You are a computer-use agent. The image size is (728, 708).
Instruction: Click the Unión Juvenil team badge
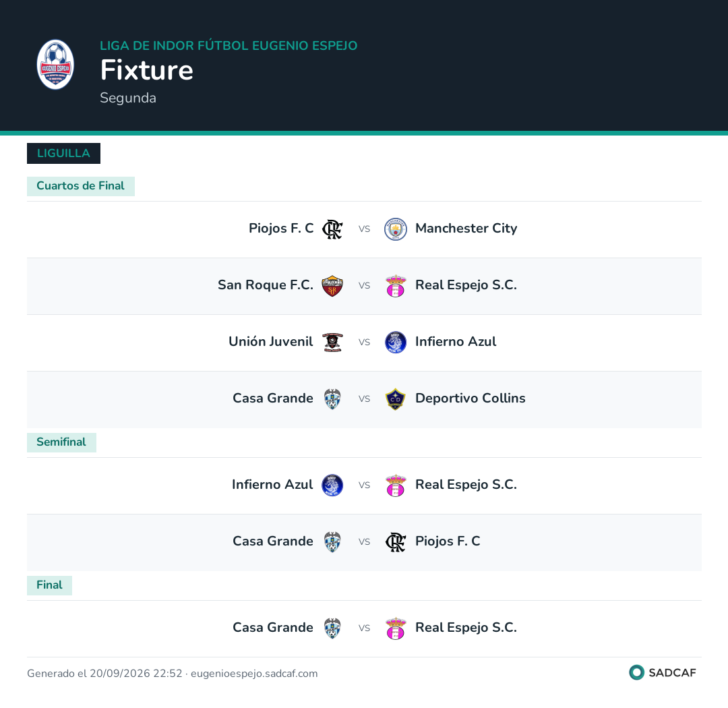pyautogui.click(x=332, y=343)
